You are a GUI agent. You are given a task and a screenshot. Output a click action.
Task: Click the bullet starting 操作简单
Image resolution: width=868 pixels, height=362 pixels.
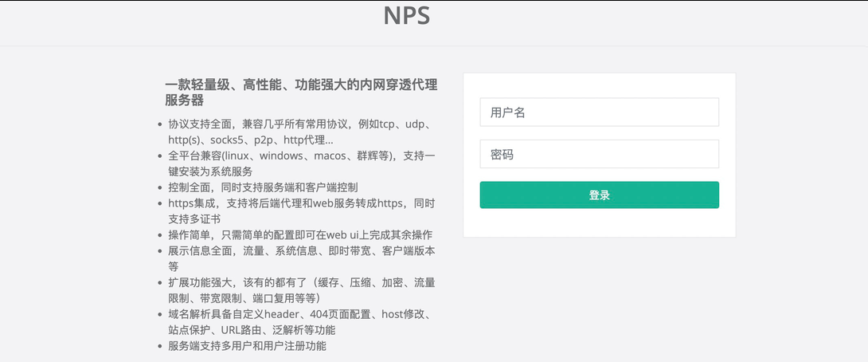coord(300,234)
